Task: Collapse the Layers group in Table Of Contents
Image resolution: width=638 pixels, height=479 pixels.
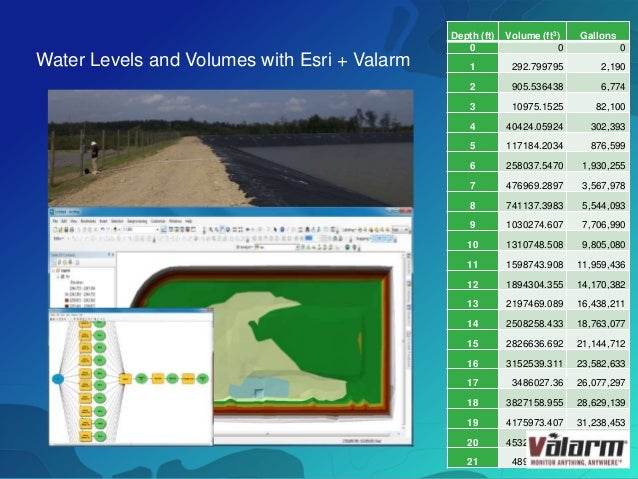Action: point(53,271)
